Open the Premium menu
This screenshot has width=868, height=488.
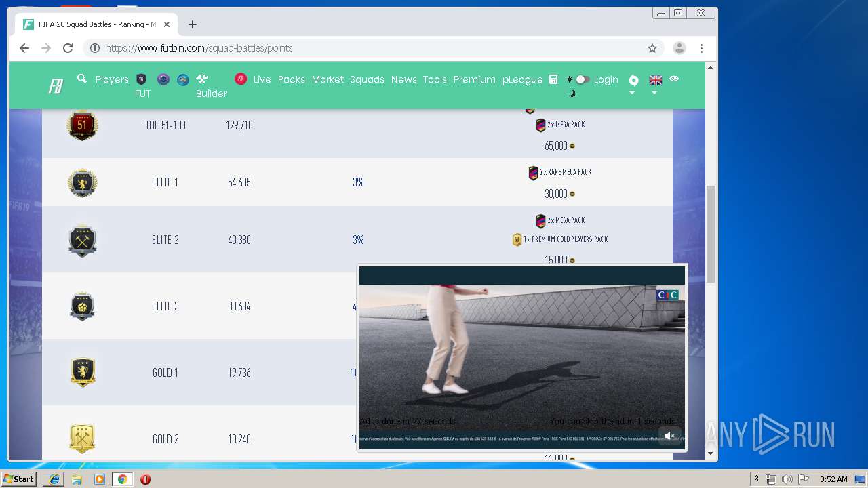coord(474,79)
